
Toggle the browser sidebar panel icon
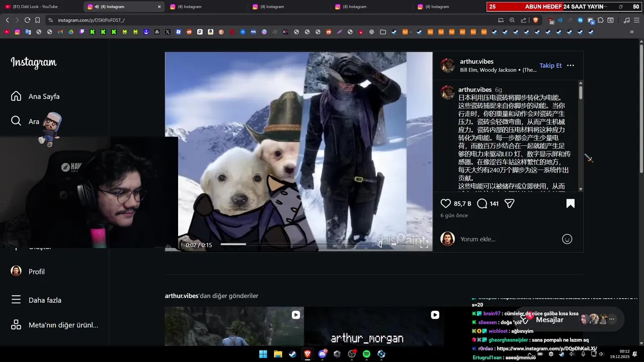point(610,20)
